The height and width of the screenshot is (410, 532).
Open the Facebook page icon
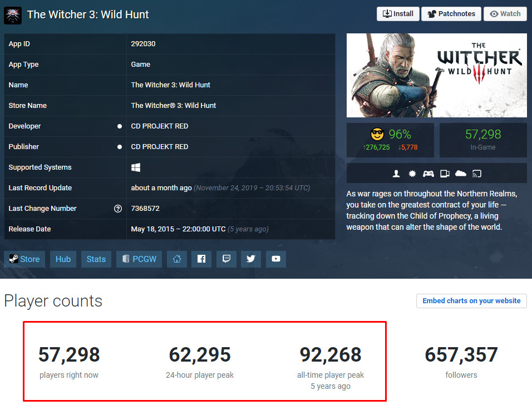click(x=201, y=259)
